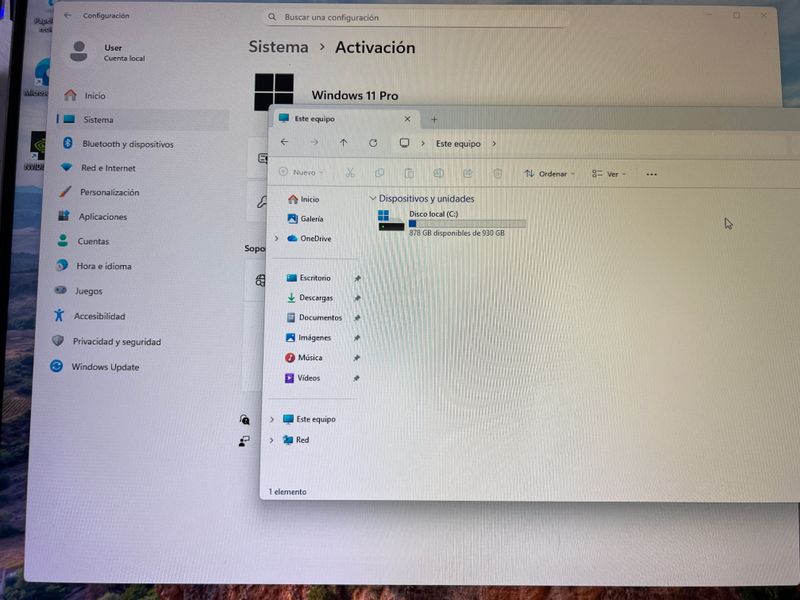Open Galería in Explorer sidebar

point(305,218)
